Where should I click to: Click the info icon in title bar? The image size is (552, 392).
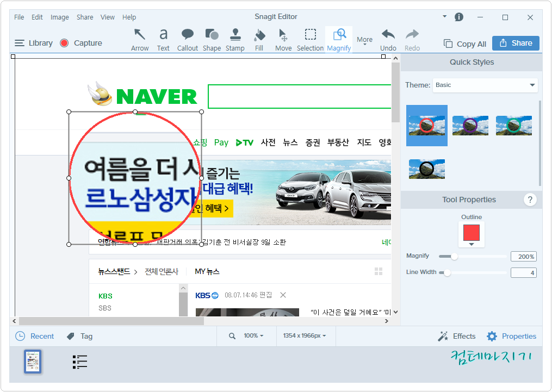coord(458,17)
